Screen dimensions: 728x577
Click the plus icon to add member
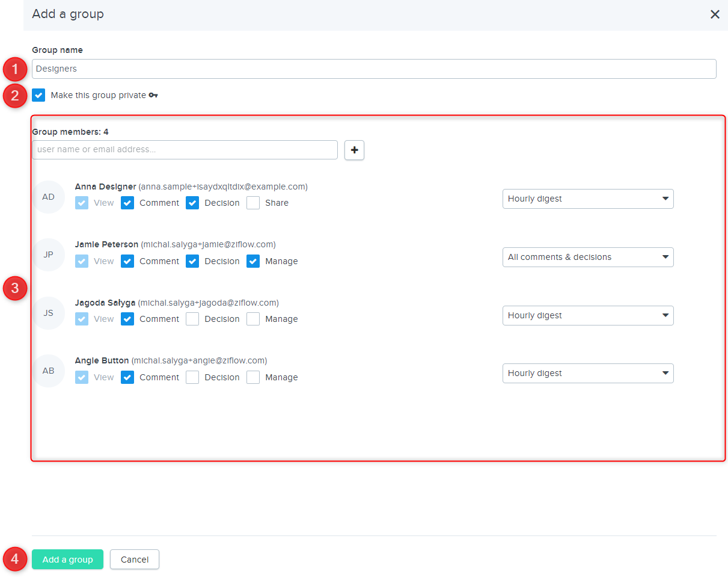(354, 150)
